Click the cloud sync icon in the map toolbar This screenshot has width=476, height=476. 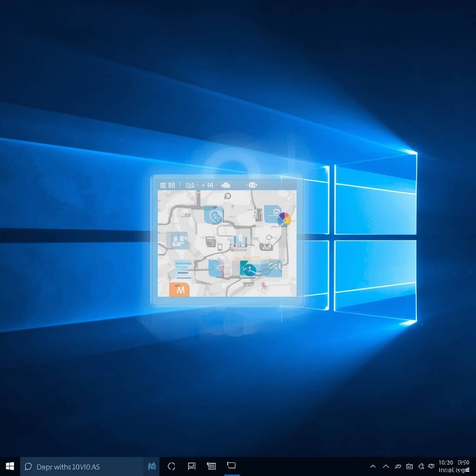click(x=226, y=185)
